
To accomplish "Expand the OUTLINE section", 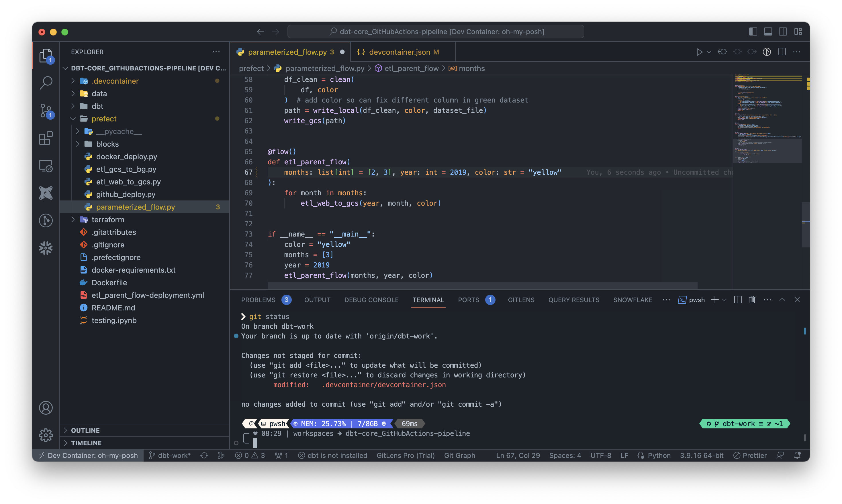I will (x=144, y=430).
